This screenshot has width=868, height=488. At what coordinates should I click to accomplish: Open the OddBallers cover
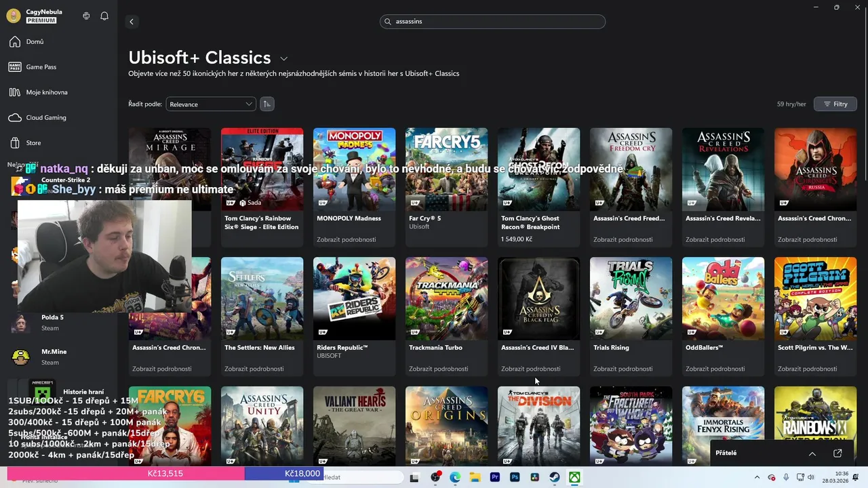pos(723,298)
